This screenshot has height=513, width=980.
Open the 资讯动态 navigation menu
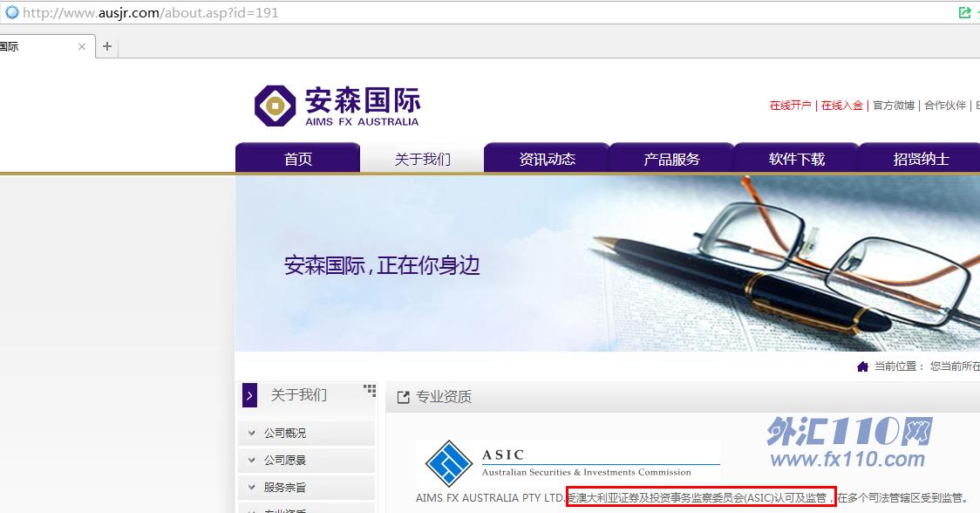(547, 158)
